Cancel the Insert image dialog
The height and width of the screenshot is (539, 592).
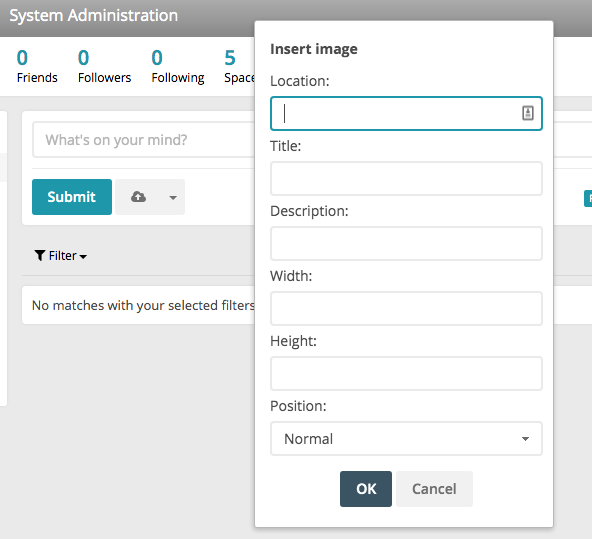[x=434, y=489]
